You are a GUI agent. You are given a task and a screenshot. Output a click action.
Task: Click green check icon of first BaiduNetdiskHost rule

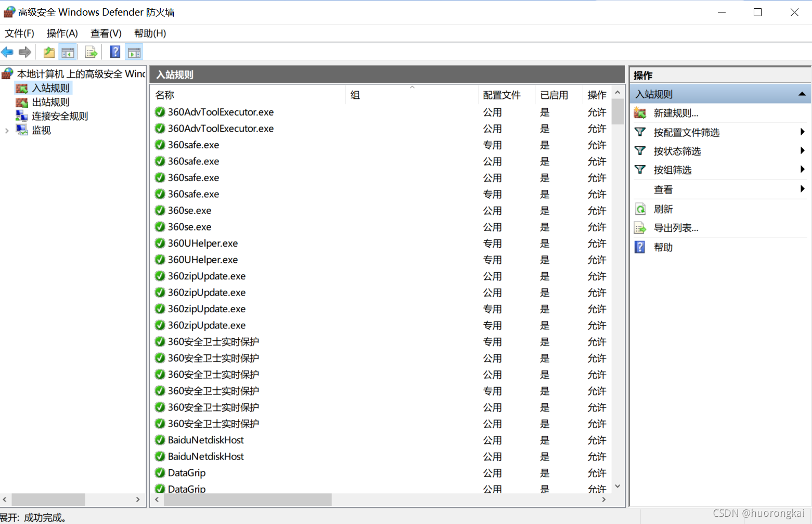click(x=160, y=440)
